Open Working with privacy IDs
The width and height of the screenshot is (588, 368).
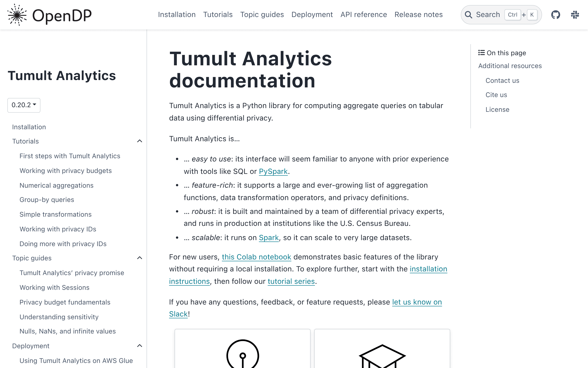[x=58, y=229]
